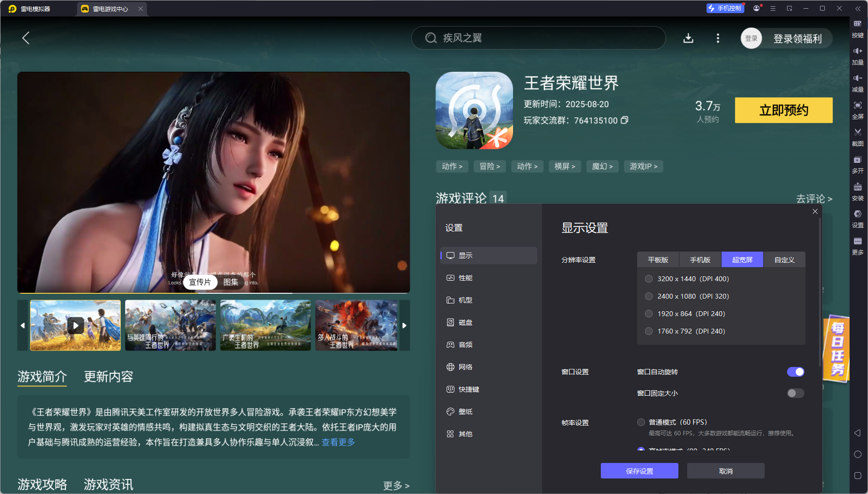The height and width of the screenshot is (494, 868).
Task: Tap the Android home circle button
Action: [857, 454]
